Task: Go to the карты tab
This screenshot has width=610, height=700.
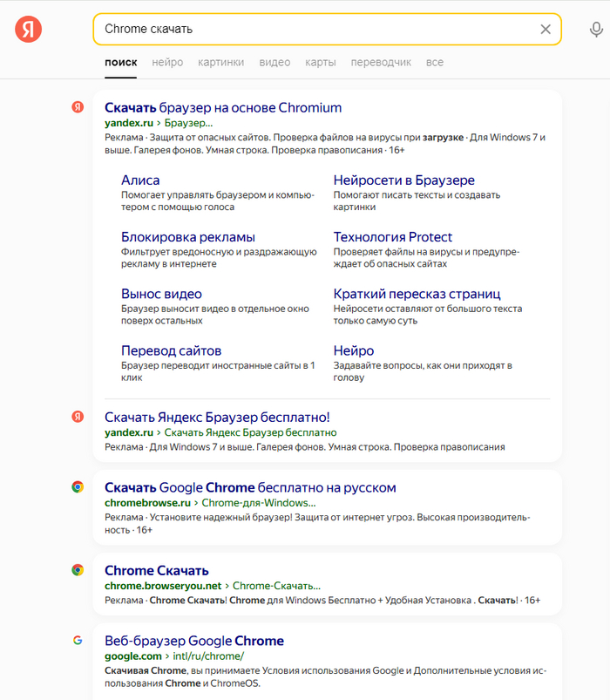Action: 321,63
